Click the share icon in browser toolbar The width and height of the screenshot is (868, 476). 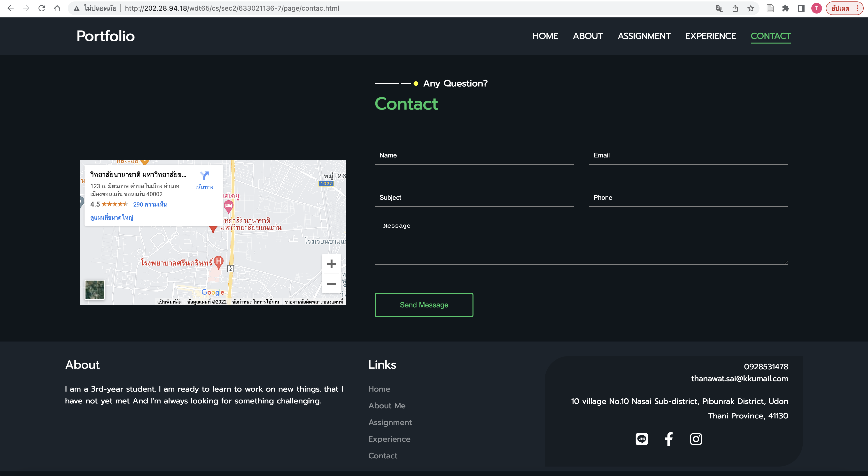735,8
